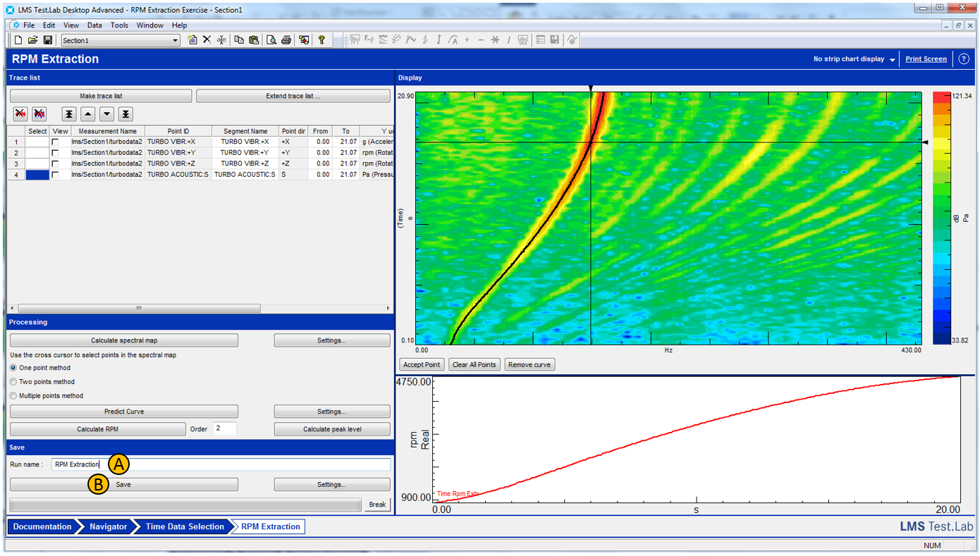This screenshot has width=980, height=556.
Task: Remove the selected trace from the trace list
Action: tap(20, 113)
